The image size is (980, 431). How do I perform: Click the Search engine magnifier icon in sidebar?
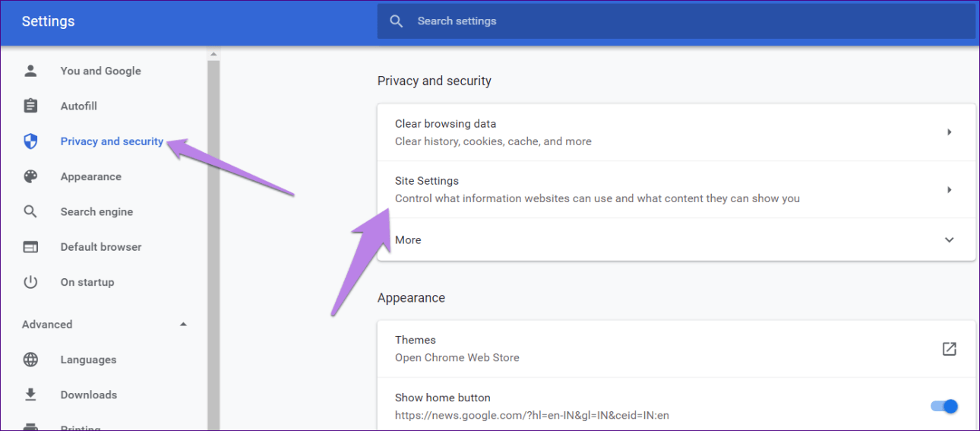[30, 211]
